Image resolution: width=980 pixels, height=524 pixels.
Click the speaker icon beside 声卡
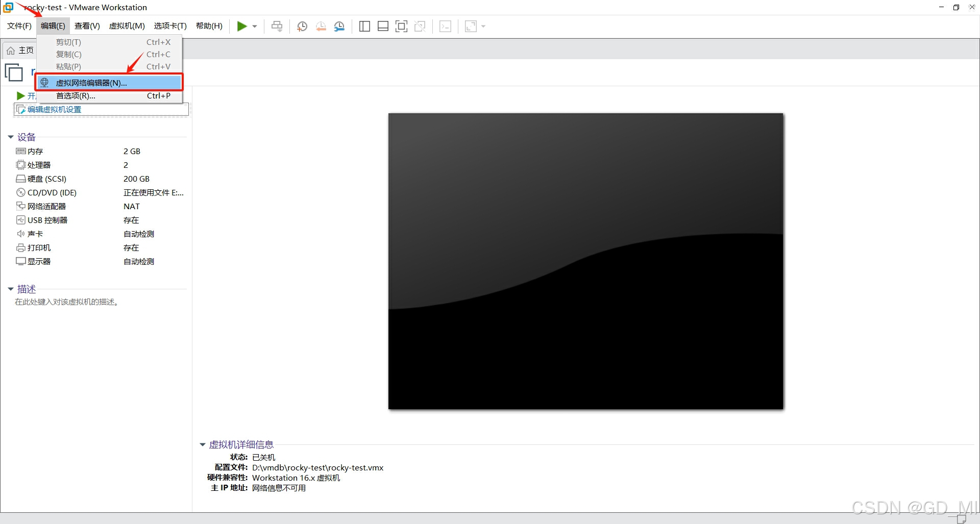[x=21, y=234]
